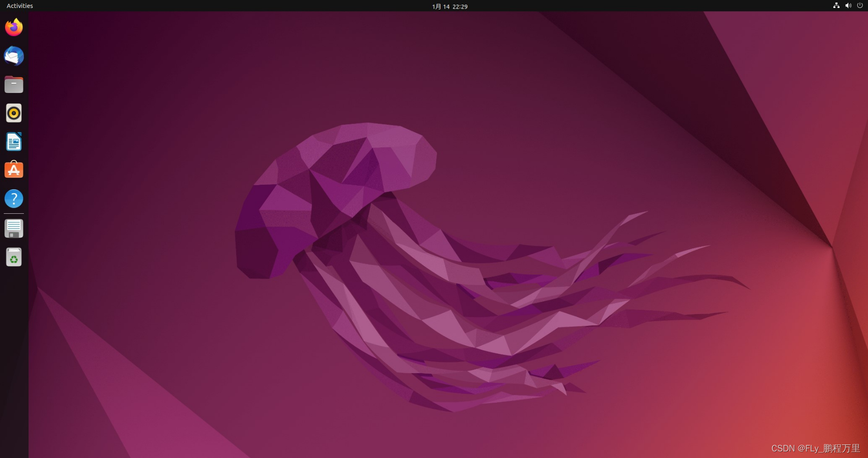The height and width of the screenshot is (458, 868).
Task: Click the volume speaker icon
Action: [848, 6]
